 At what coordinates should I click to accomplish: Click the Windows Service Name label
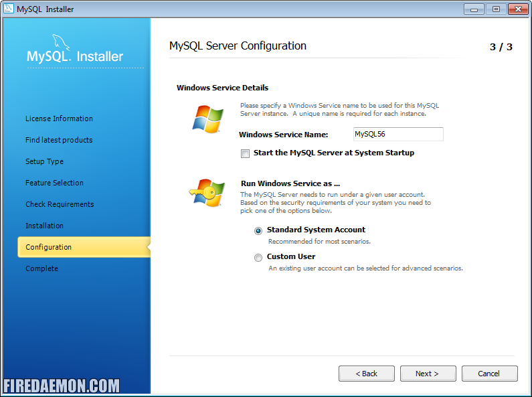[x=284, y=135]
